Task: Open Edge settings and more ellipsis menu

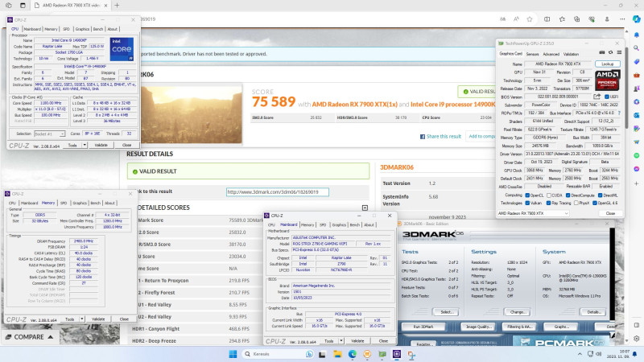Action: pyautogui.click(x=622, y=19)
